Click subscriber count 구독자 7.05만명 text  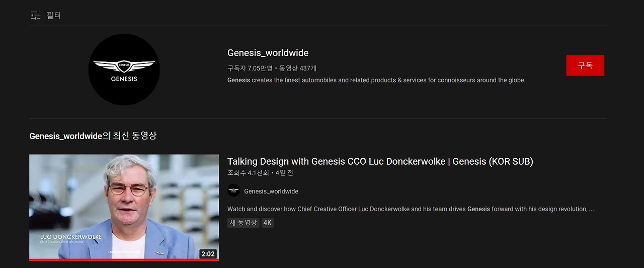click(250, 68)
